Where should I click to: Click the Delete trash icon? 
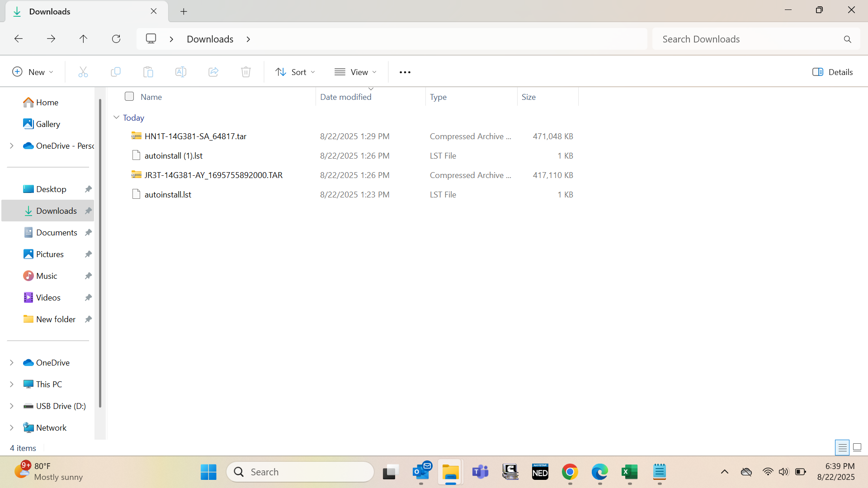point(246,72)
